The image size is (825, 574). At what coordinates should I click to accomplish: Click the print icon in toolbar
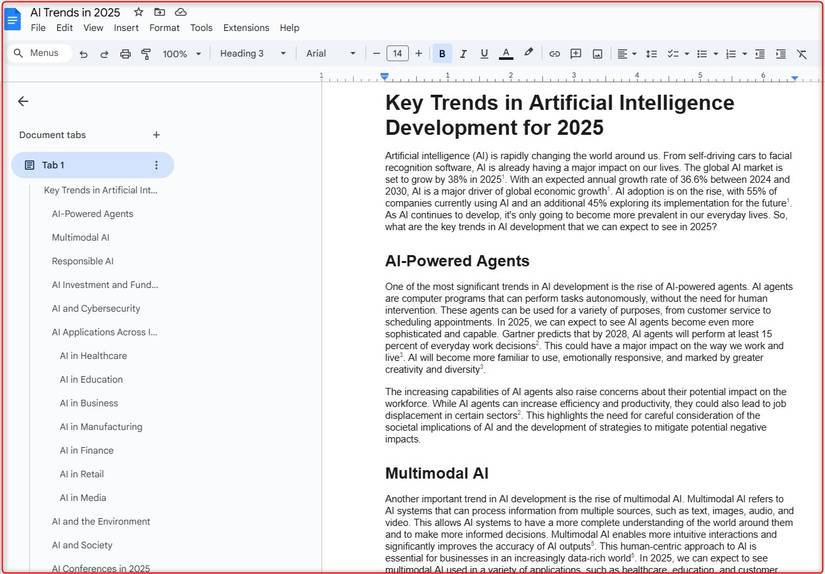coord(125,54)
